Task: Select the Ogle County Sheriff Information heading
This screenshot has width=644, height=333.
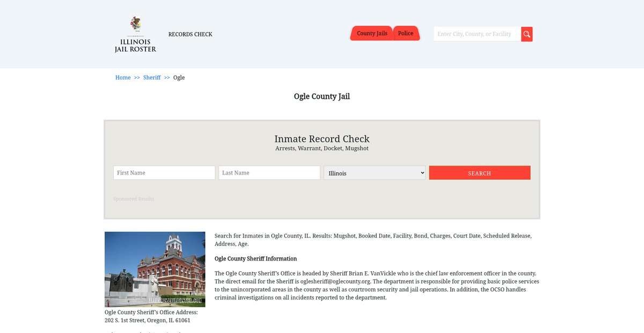Action: [x=256, y=258]
